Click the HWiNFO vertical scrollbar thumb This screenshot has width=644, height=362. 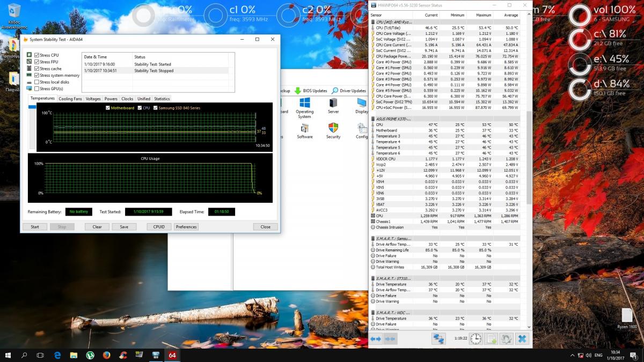point(529,158)
